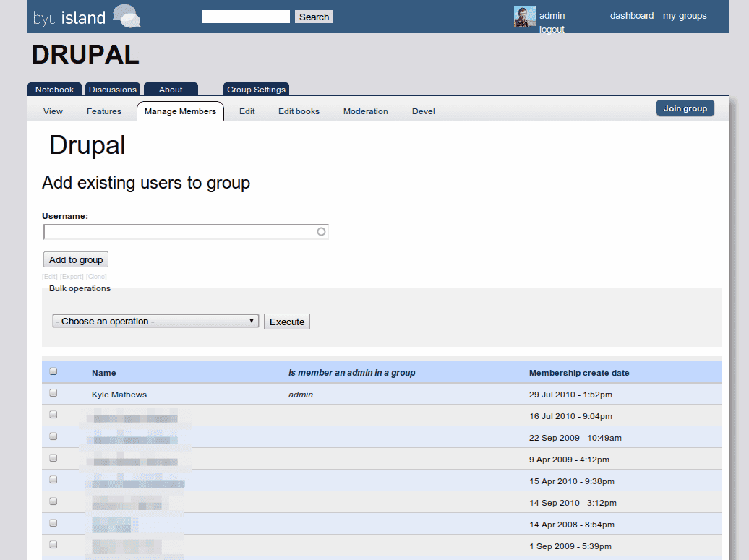Open the Group Settings tab
This screenshot has width=749, height=560.
(x=256, y=90)
